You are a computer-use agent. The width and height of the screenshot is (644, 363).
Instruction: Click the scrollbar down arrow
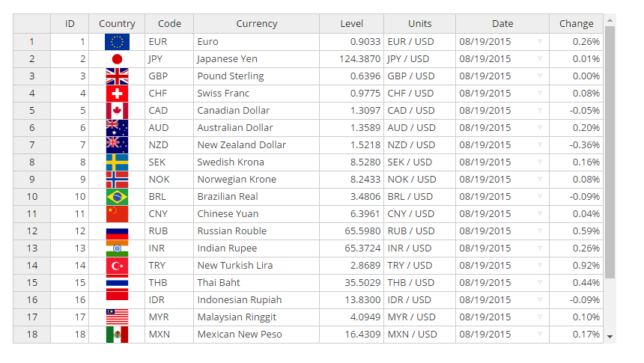(610, 338)
